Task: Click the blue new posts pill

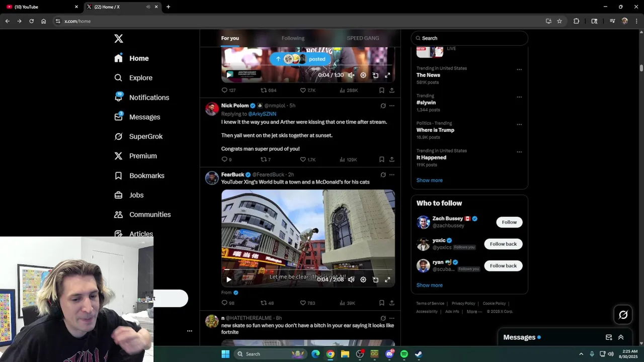Action: point(301,59)
